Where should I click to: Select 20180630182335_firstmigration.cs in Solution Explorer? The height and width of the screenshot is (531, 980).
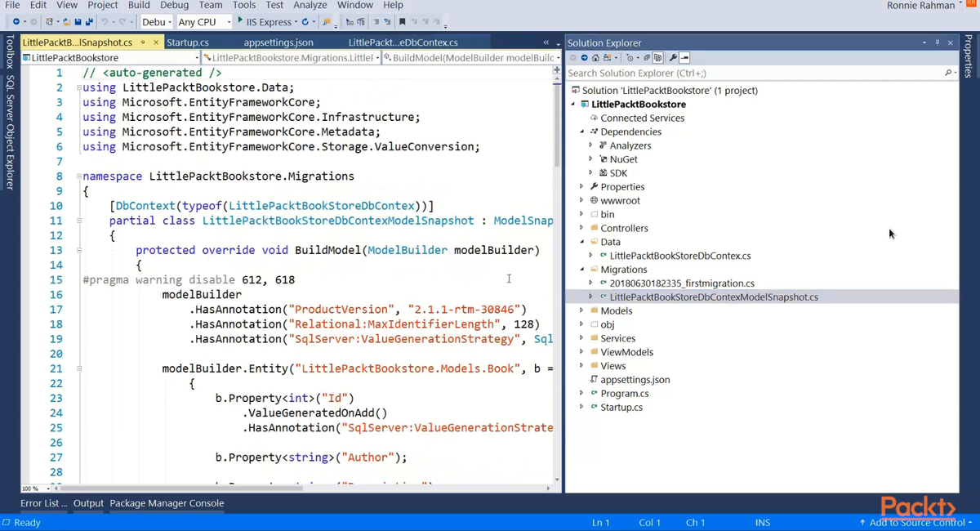click(x=682, y=283)
